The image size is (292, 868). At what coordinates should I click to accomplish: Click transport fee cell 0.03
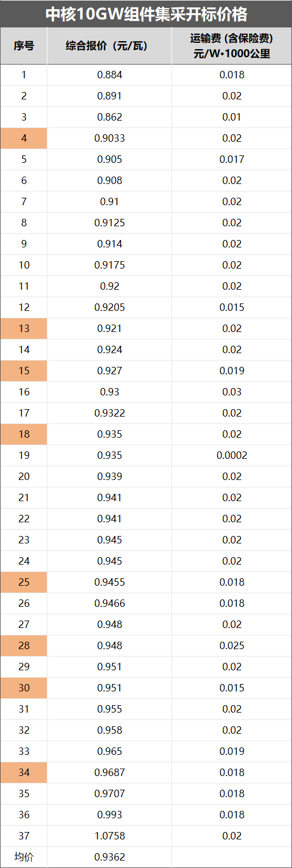point(231,392)
